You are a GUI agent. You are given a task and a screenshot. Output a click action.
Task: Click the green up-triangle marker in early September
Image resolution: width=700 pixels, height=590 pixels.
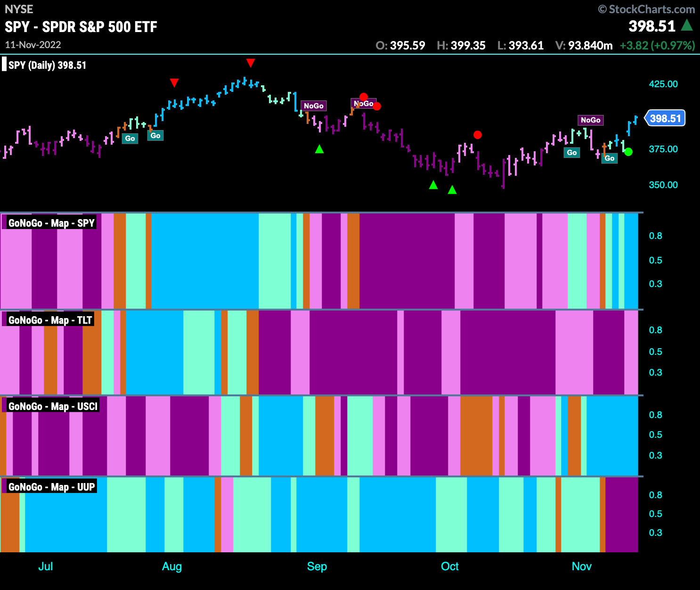point(319,149)
